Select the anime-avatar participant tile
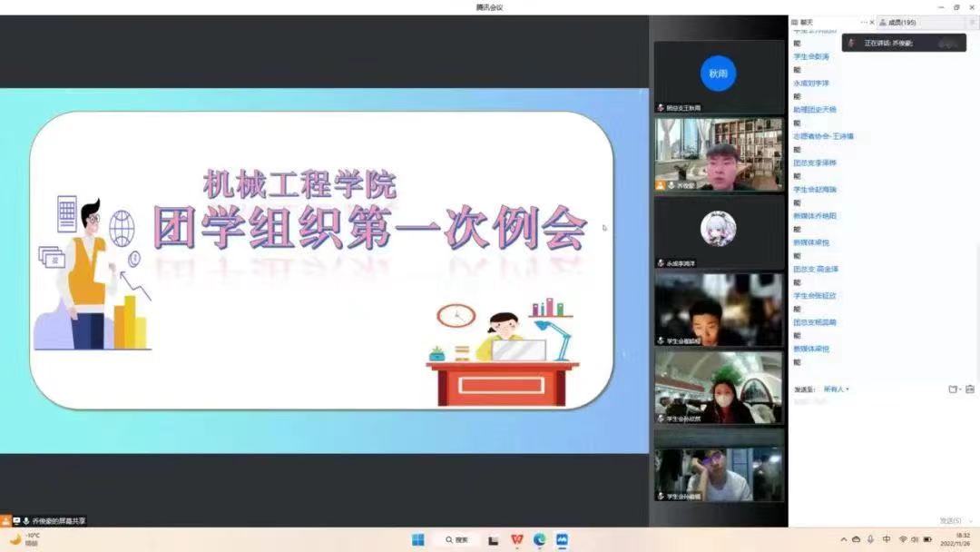Screen dimensions: 980x552 719,229
